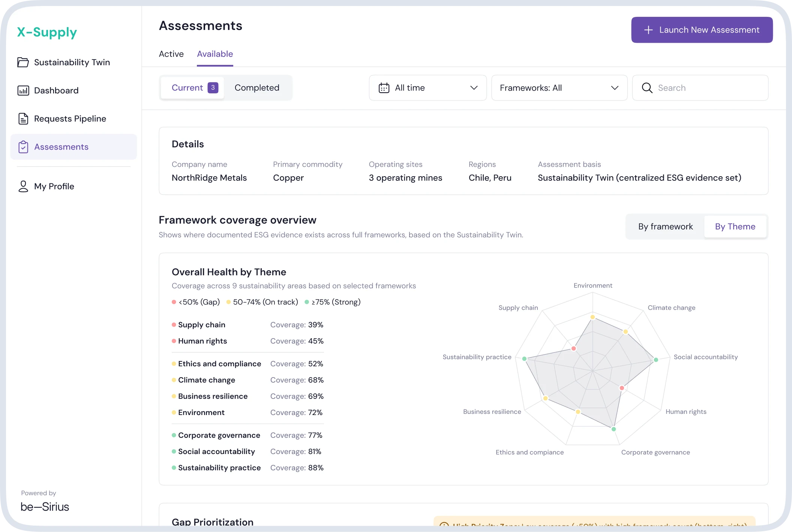This screenshot has height=532, width=792.
Task: Click the Sustainability Twin folder icon
Action: tap(23, 62)
